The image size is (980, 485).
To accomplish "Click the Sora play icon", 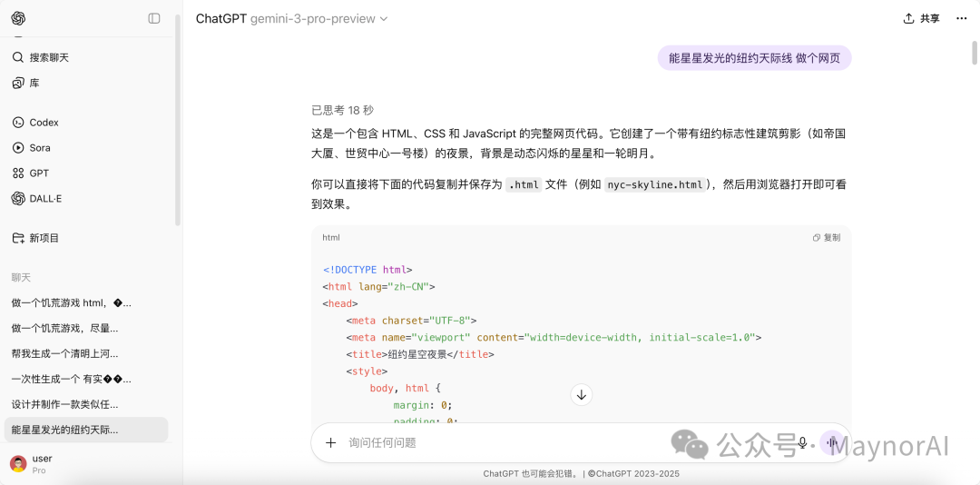I will tap(18, 148).
